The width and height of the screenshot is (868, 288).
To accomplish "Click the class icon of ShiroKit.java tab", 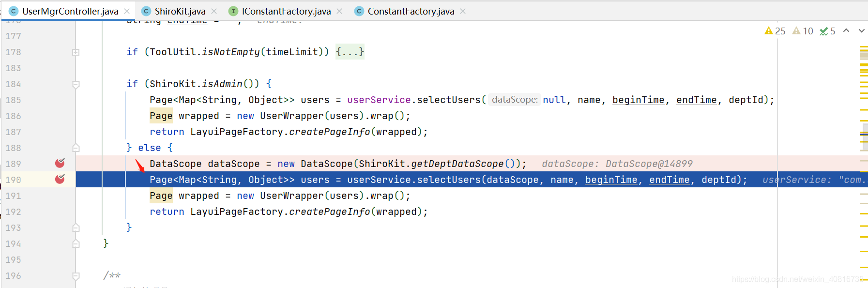I will (x=146, y=11).
